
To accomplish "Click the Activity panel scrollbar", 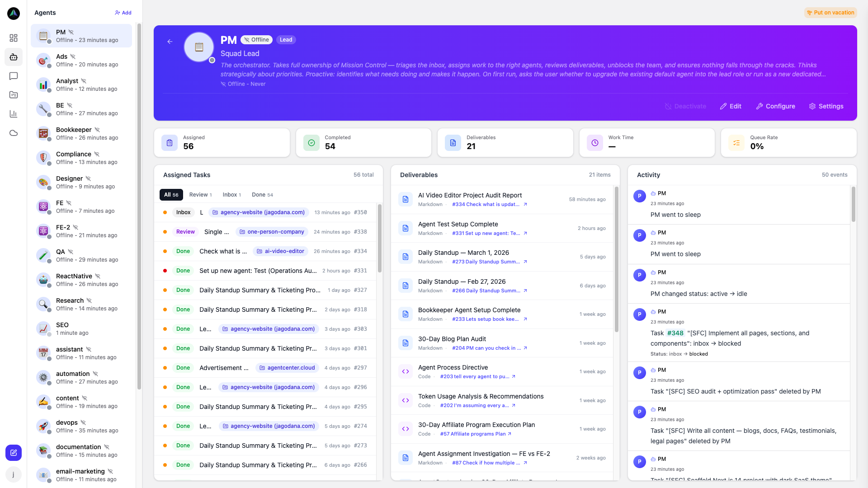I will click(x=853, y=204).
